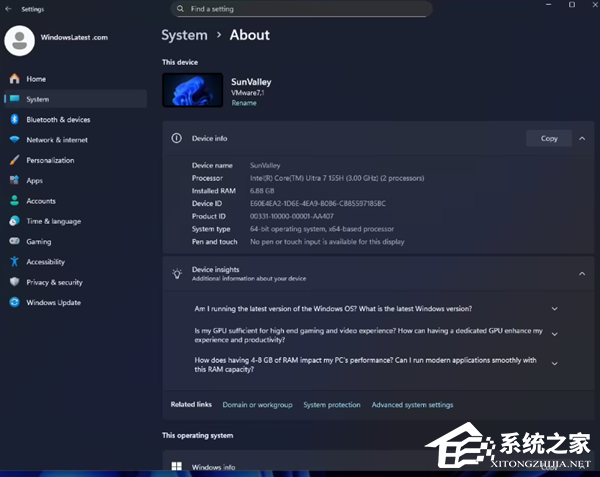Click the Find a setting search box
600x477 pixels.
[302, 9]
